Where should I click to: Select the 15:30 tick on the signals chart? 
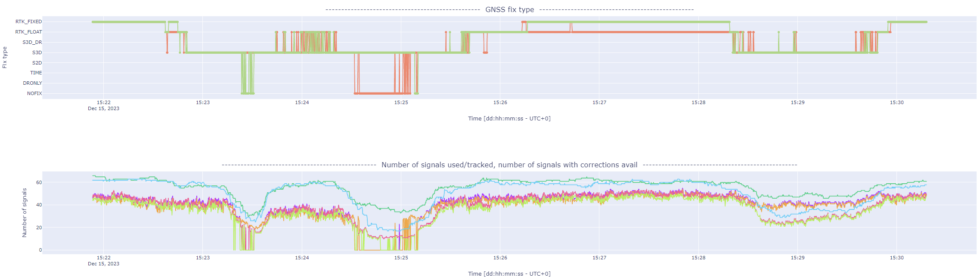(897, 258)
